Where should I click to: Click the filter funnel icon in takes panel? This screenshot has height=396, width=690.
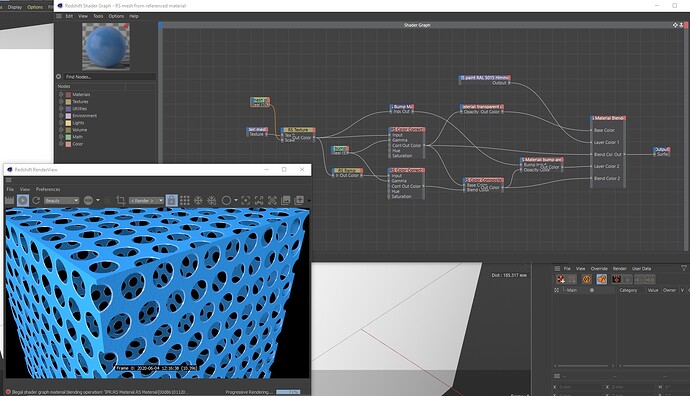point(684,268)
